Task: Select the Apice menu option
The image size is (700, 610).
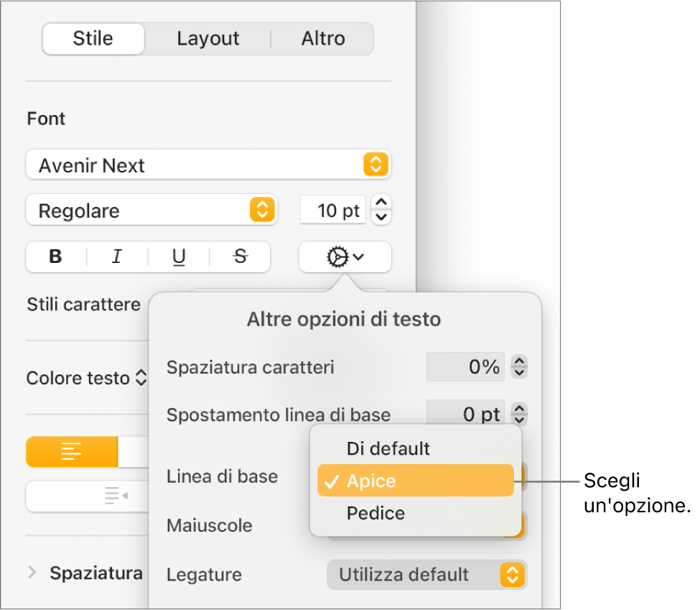Action: pyautogui.click(x=416, y=481)
